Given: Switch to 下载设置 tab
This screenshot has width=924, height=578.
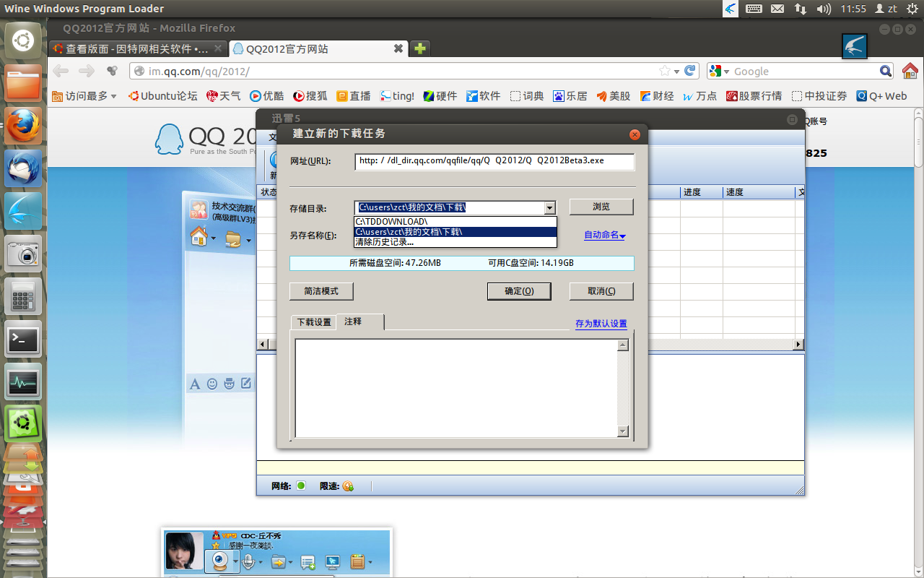Looking at the screenshot, I should [x=314, y=322].
